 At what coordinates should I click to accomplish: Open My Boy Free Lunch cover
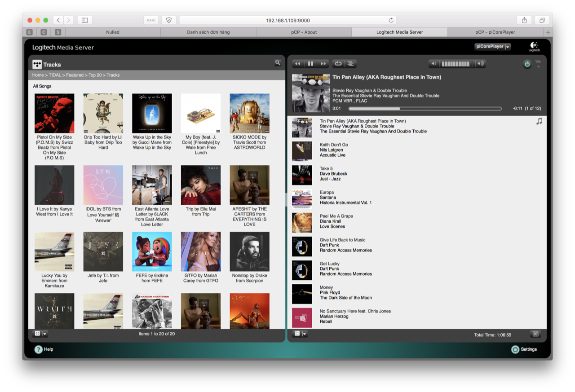point(201,113)
